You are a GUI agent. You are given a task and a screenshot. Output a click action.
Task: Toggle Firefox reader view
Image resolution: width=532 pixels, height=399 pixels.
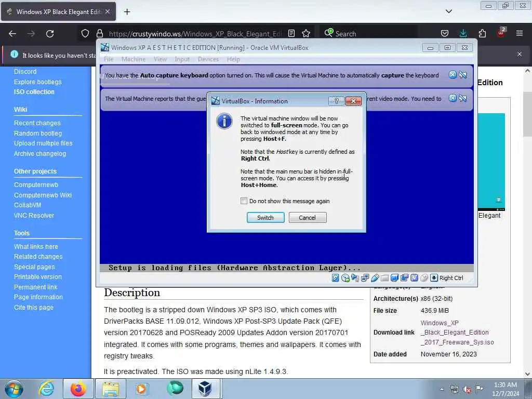(291, 33)
